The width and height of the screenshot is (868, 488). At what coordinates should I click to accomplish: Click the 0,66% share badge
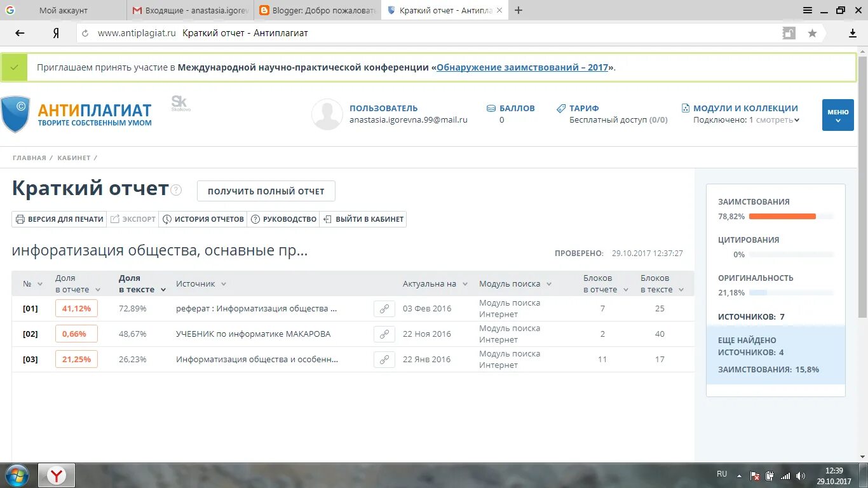pyautogui.click(x=76, y=334)
